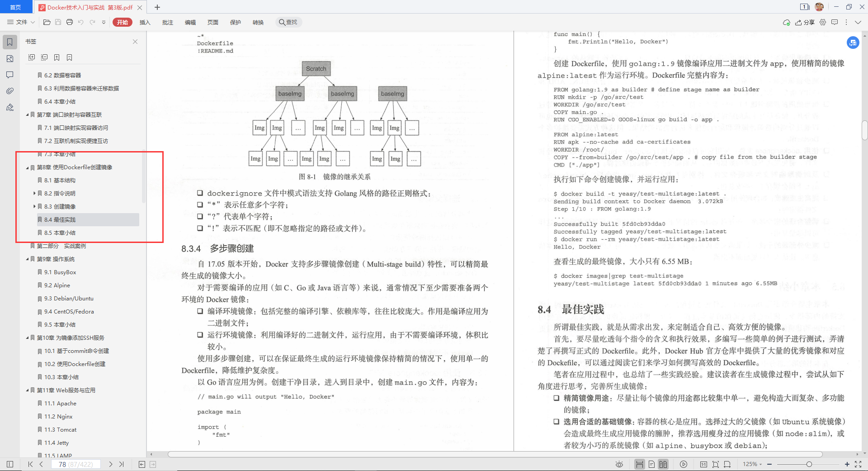Go to the last page
This screenshot has width=868, height=471.
(122, 464)
